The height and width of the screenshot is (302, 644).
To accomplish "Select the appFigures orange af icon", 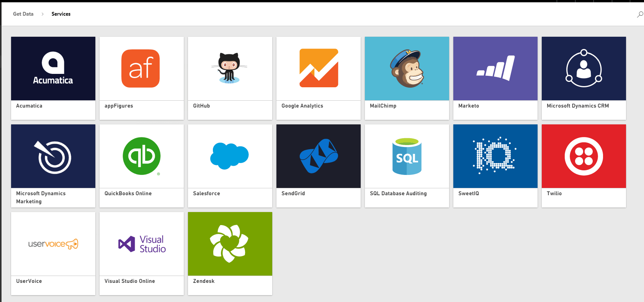I will [x=141, y=69].
